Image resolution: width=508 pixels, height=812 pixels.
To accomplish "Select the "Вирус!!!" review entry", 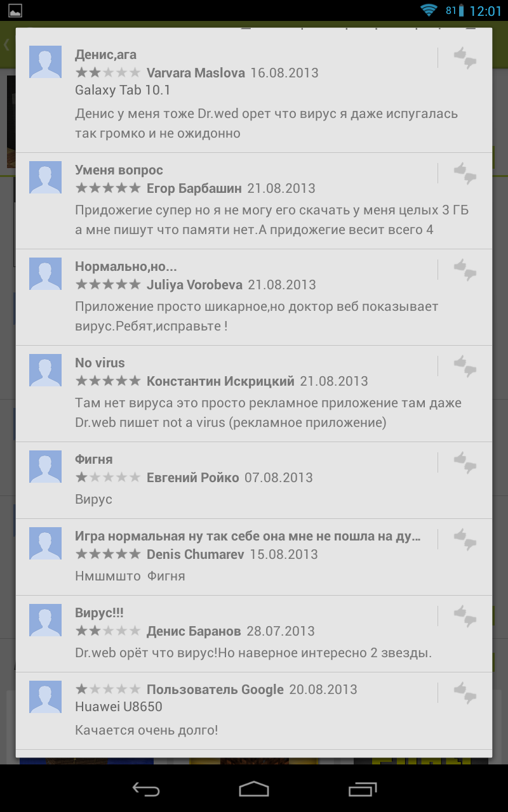I will coord(254,634).
